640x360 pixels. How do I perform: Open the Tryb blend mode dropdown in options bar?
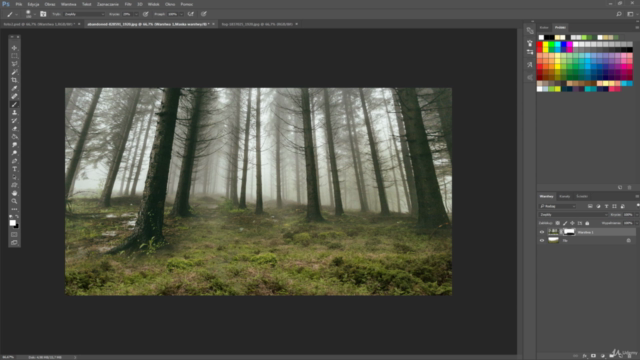pos(84,14)
